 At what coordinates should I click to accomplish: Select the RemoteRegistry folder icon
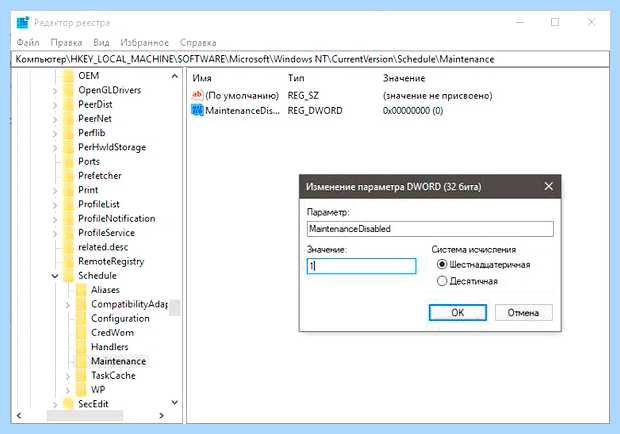click(x=69, y=261)
